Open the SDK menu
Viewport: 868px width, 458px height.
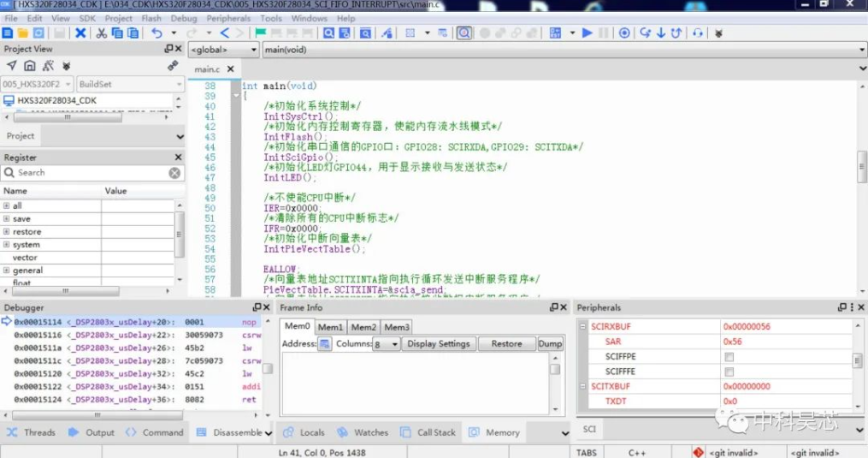tap(87, 18)
